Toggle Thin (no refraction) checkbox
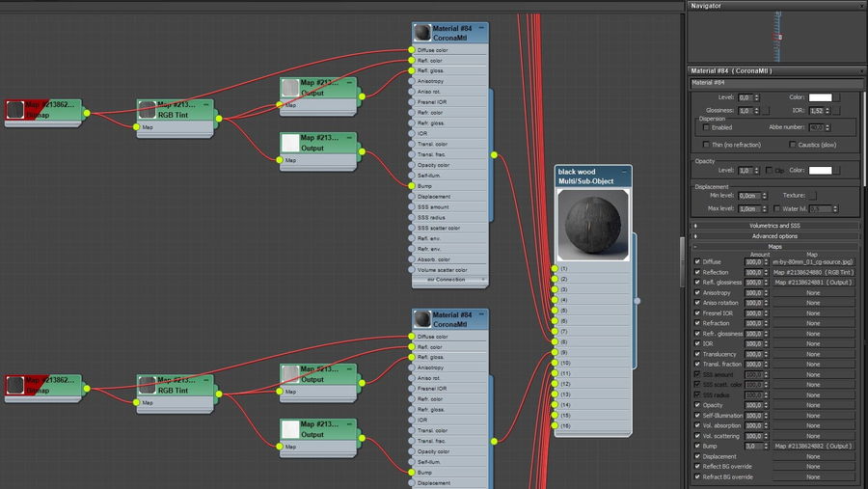The width and height of the screenshot is (868, 489). click(706, 145)
